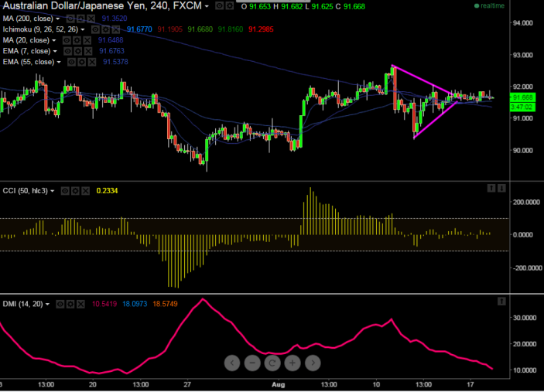Click the blue DMI value 18.0973
Screen dimensions: 544x392
pyautogui.click(x=135, y=304)
